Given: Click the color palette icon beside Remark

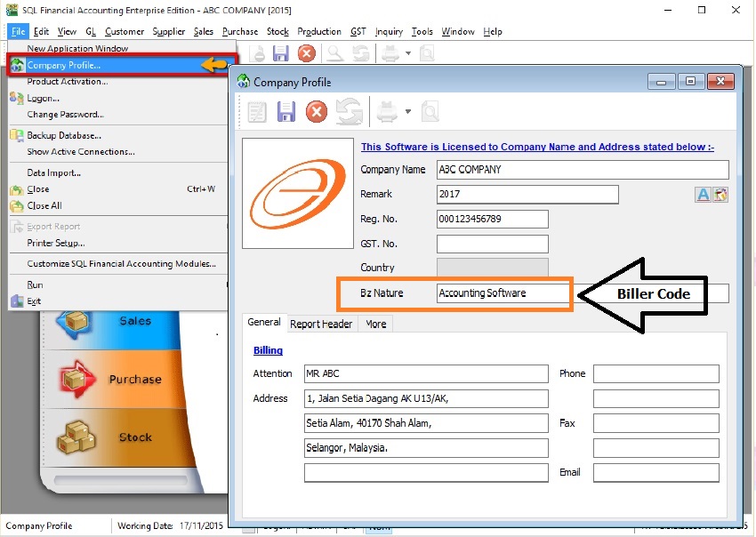Looking at the screenshot, I should [720, 195].
